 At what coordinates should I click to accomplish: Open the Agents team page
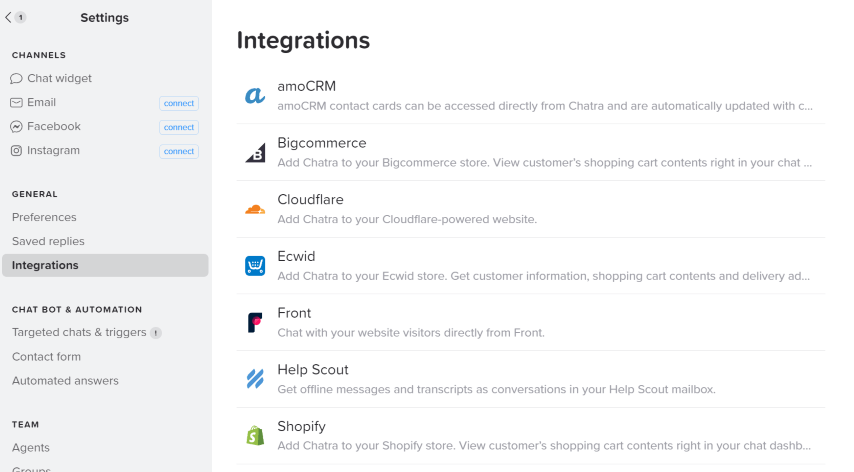pos(31,447)
